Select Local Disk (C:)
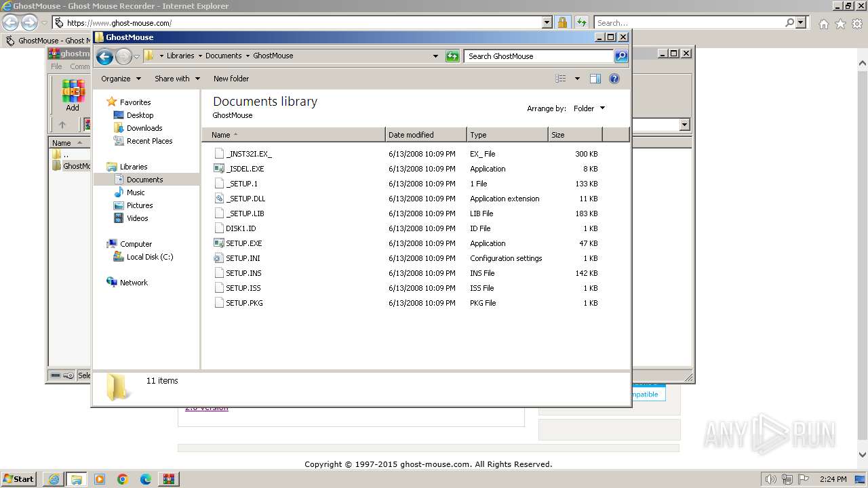Image resolution: width=868 pixels, height=488 pixels. (x=149, y=257)
